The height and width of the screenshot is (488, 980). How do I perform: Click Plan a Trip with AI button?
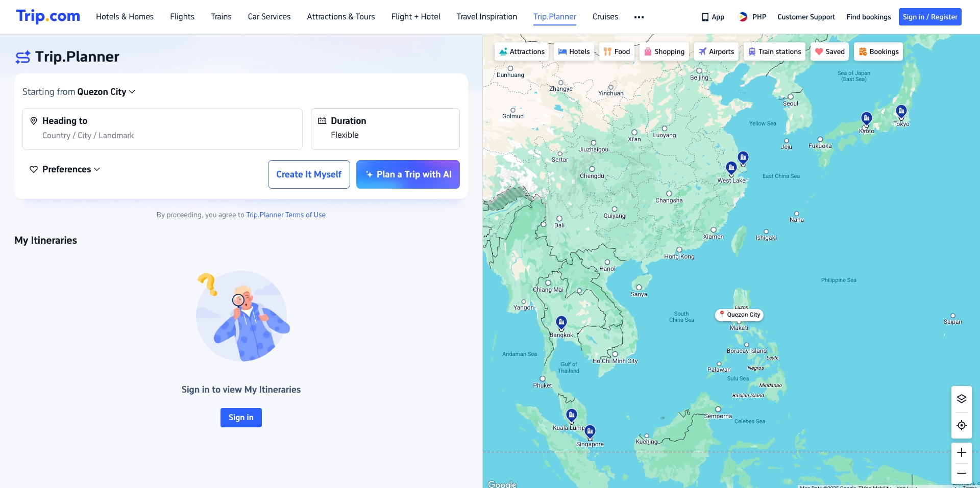(x=408, y=174)
